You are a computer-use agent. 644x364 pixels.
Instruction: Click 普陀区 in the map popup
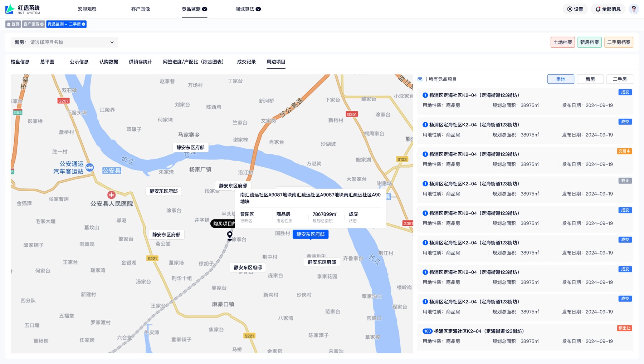pos(247,214)
